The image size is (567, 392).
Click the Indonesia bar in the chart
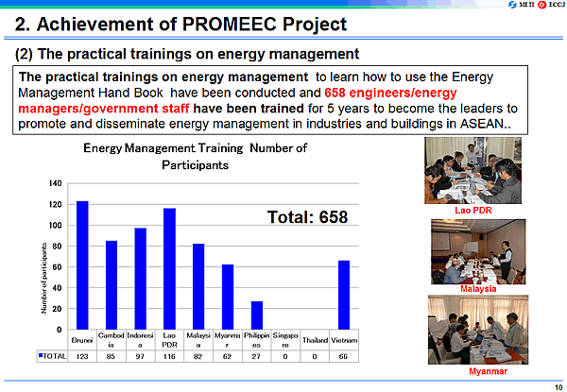tap(140, 278)
